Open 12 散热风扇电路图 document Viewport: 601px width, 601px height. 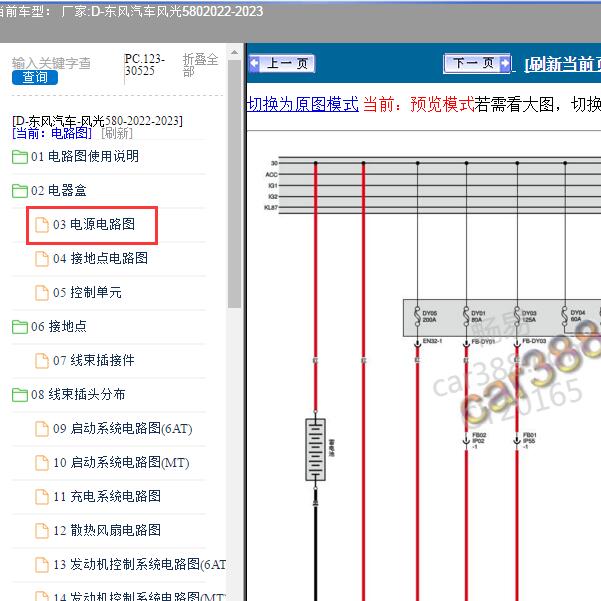[x=107, y=530]
